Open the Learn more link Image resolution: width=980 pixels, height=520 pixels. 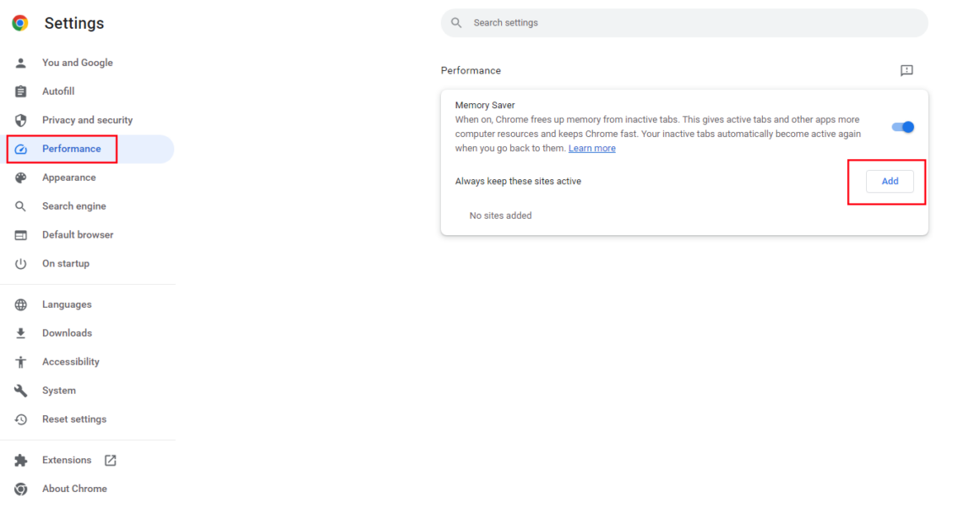[x=591, y=148]
